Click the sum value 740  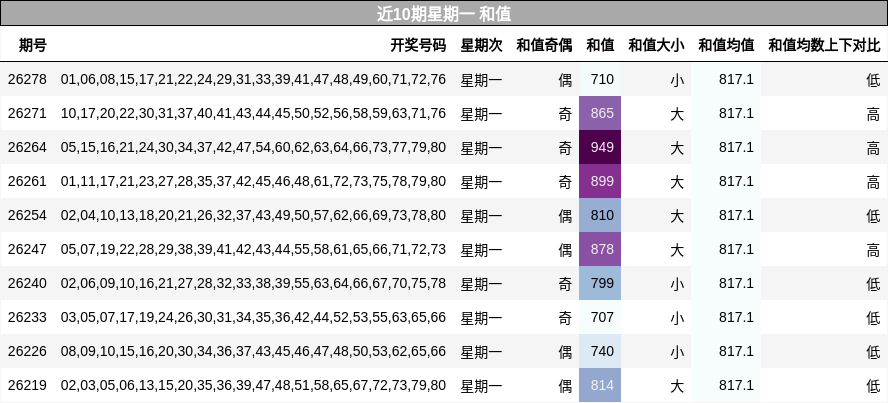tap(602, 351)
